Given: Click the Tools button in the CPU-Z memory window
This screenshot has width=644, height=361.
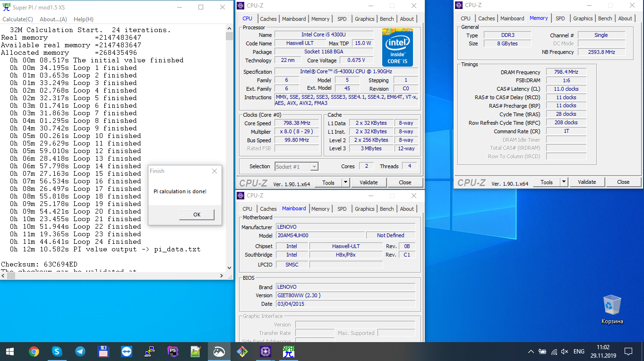Looking at the screenshot, I should pyautogui.click(x=547, y=182).
